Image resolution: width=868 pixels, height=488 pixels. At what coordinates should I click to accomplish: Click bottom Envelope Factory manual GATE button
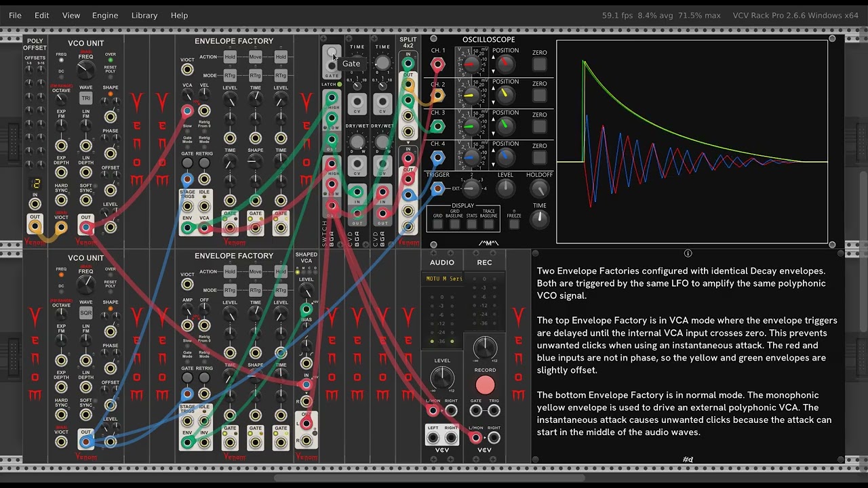[x=187, y=378]
